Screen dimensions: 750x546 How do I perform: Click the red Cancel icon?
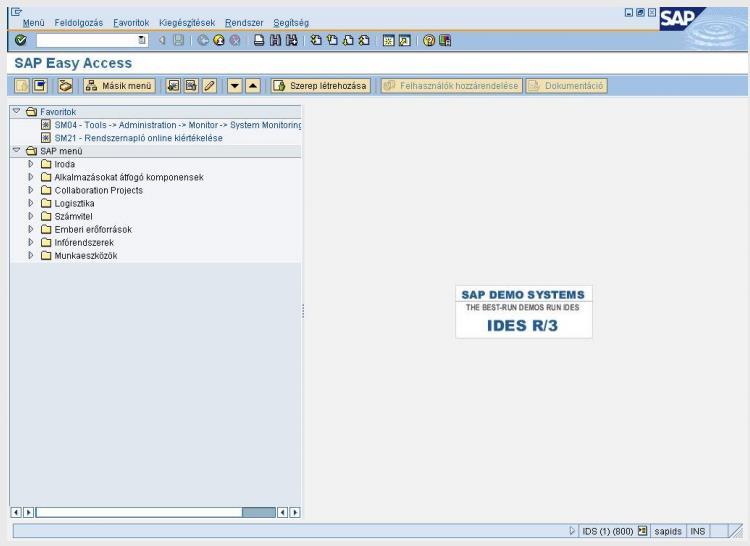(x=235, y=41)
